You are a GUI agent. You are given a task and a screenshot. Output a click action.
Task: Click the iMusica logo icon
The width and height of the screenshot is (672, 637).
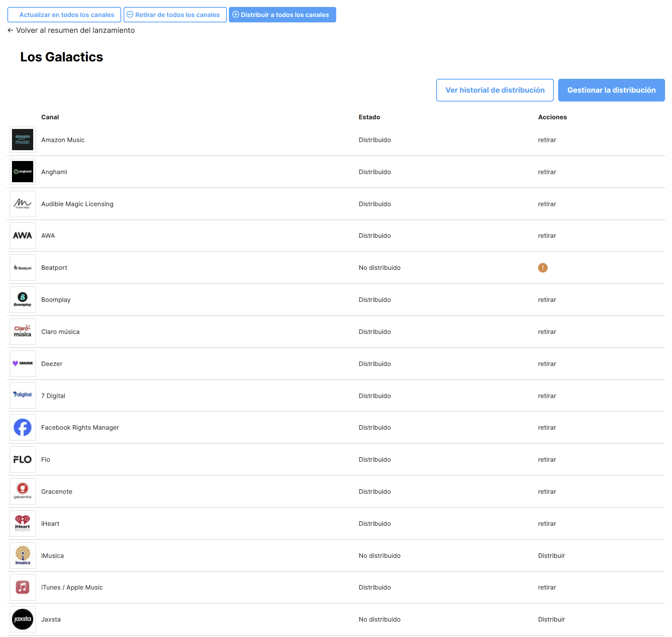[23, 556]
